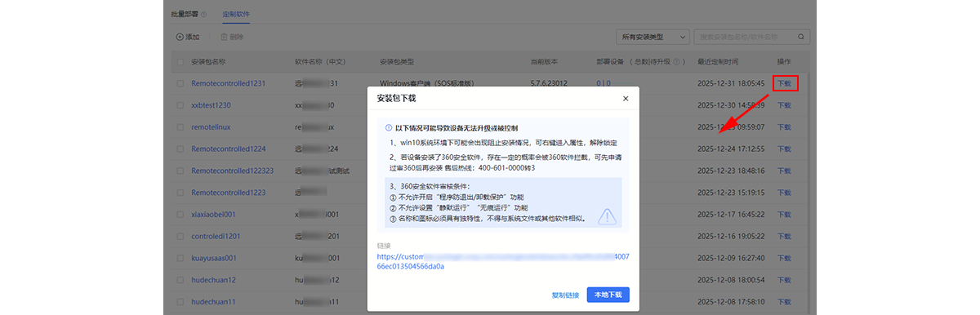Click timestamp 2025-12-09 16:27:40

pos(730,258)
